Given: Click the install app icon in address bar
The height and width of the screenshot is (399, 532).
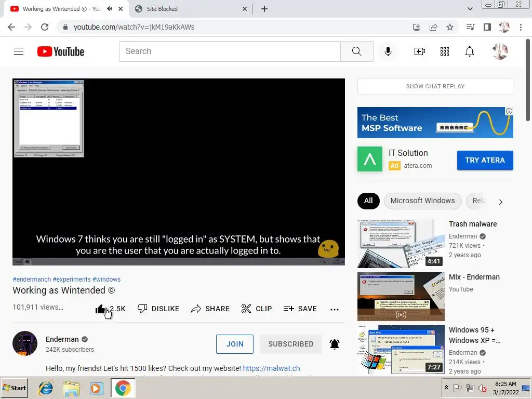Looking at the screenshot, I should click(416, 27).
